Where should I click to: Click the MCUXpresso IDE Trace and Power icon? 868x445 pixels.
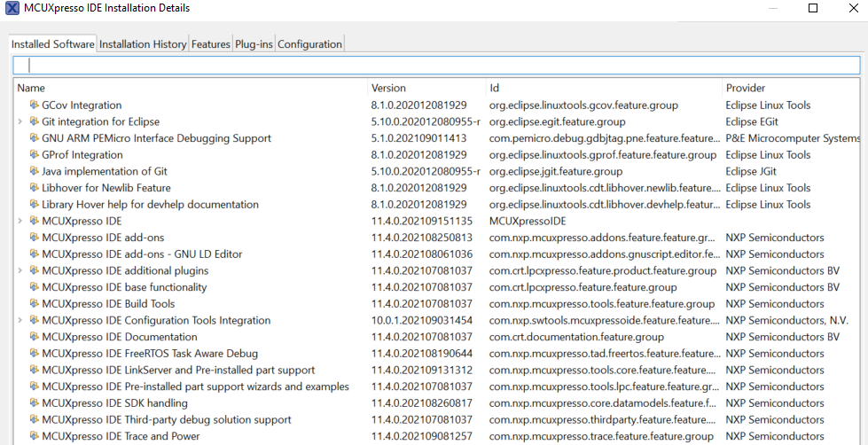35,436
